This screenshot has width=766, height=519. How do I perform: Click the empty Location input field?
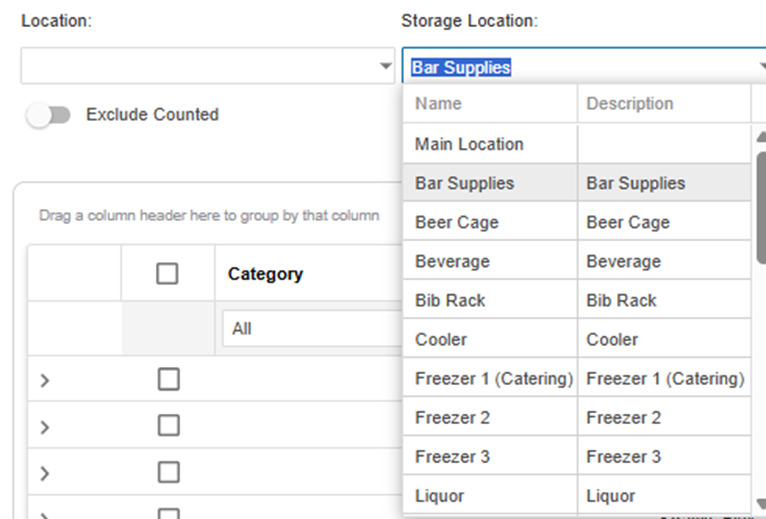[x=198, y=67]
